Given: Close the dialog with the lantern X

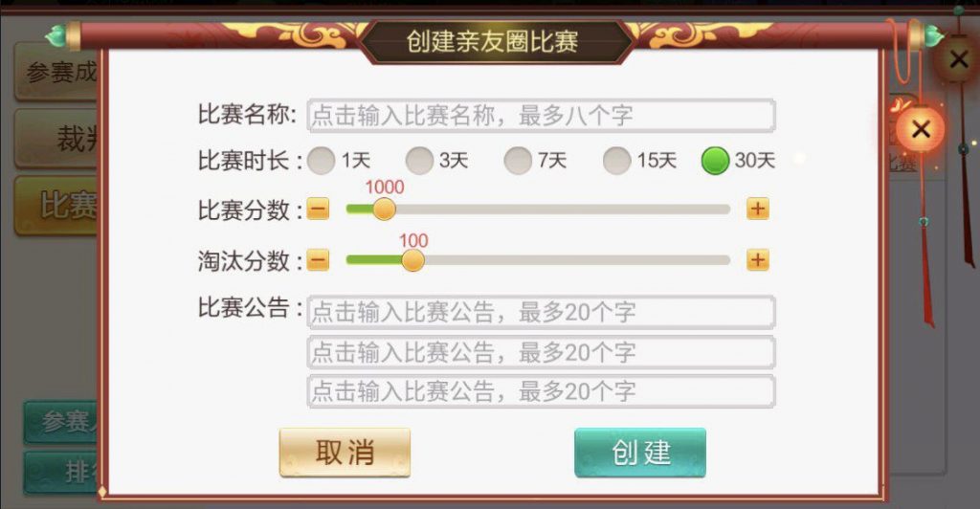Looking at the screenshot, I should click(921, 129).
